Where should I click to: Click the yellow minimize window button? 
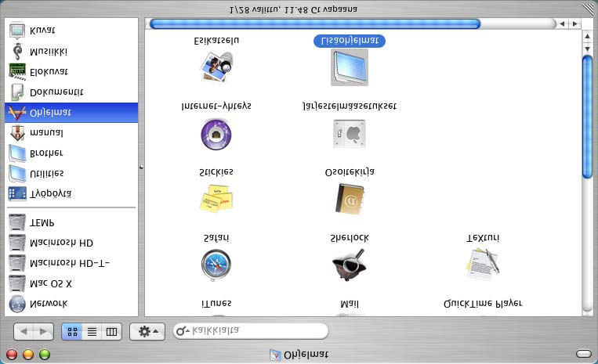[x=28, y=355]
